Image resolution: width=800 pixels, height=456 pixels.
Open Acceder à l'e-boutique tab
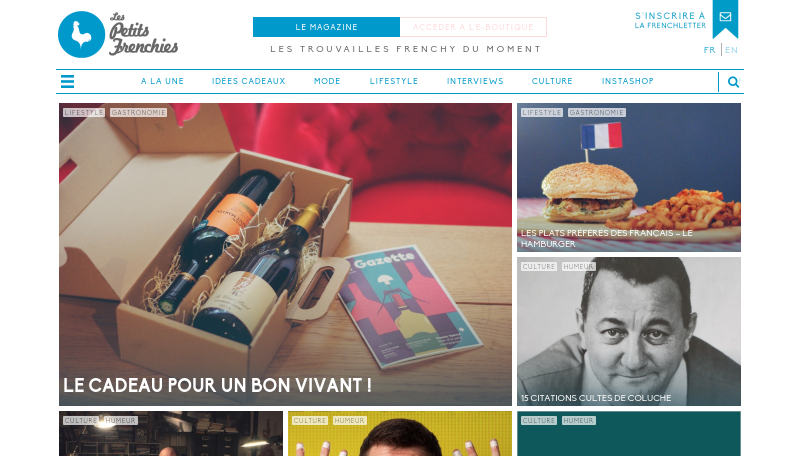pos(473,27)
